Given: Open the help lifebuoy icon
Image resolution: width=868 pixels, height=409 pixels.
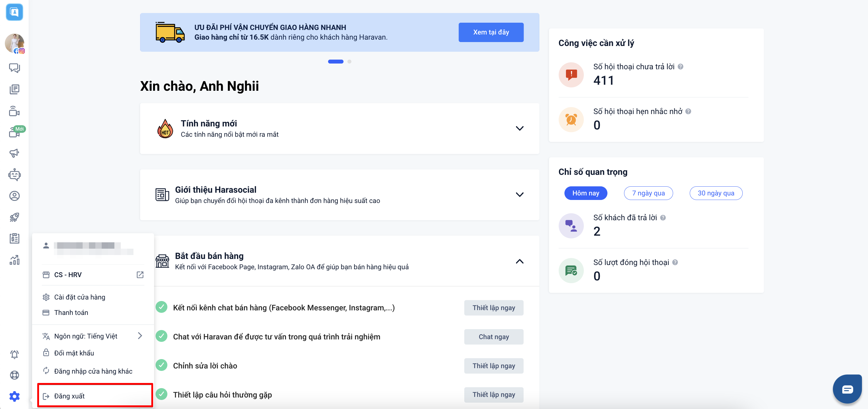Looking at the screenshot, I should pos(14,375).
